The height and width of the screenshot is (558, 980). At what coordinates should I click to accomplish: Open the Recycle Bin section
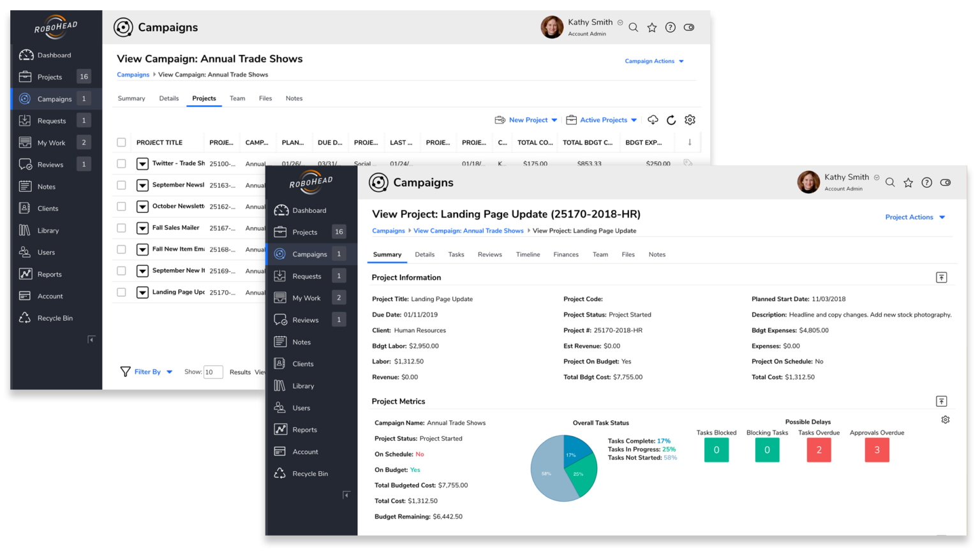point(311,473)
